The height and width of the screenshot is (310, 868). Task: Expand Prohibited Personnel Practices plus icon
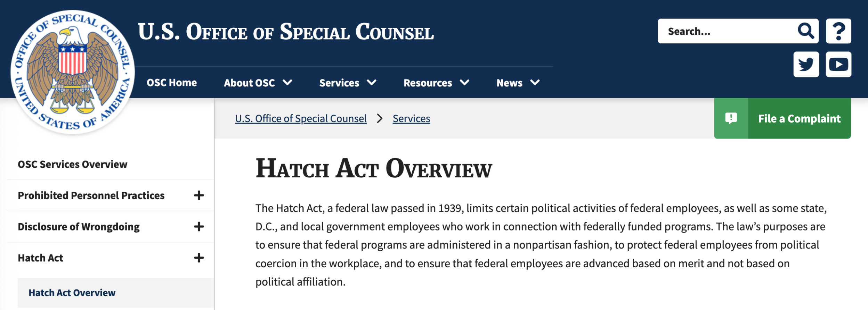click(x=199, y=195)
